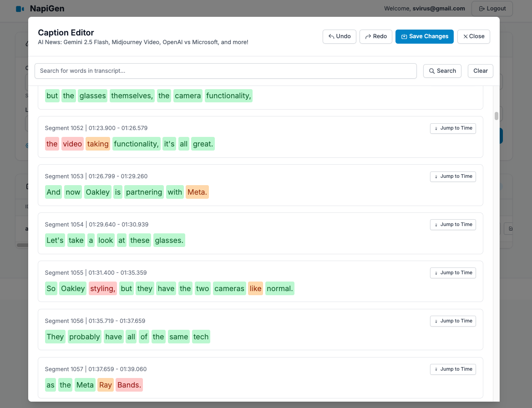
Task: Click the word "Bands." in Segment 1057
Action: (129, 385)
